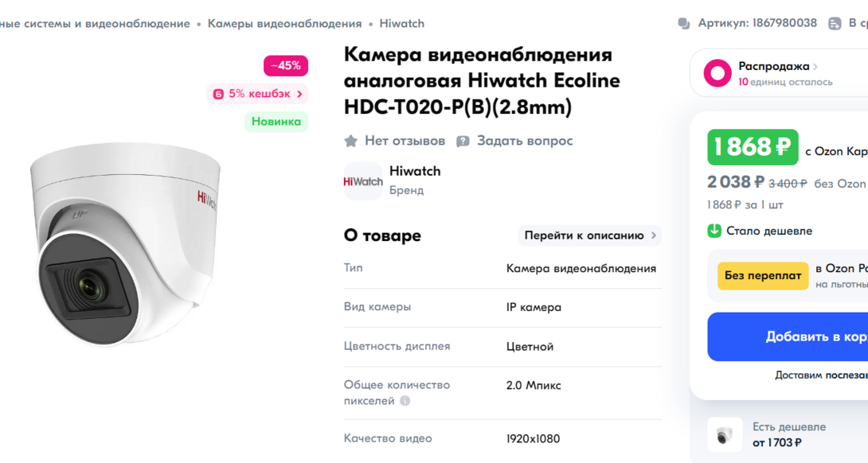The height and width of the screenshot is (463, 868).
Task: Click the green arrow "Стало дешевле" icon
Action: 714,231
